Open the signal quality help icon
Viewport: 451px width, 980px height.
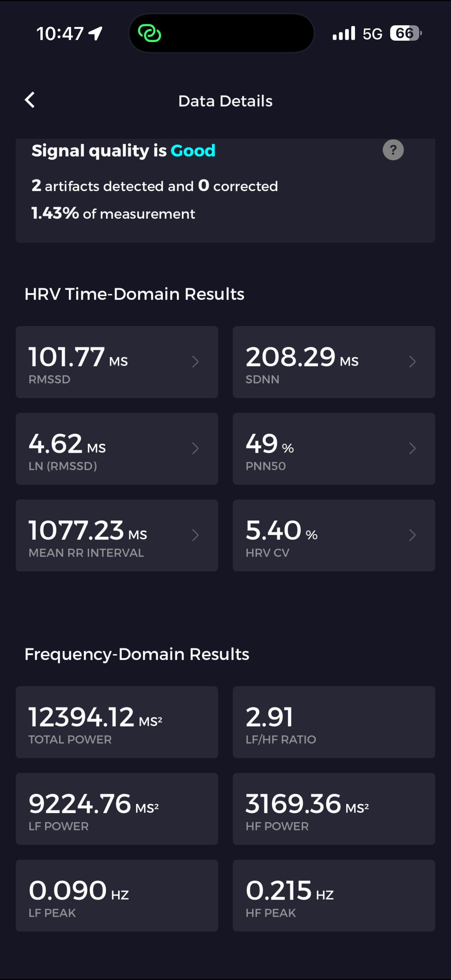tap(393, 150)
